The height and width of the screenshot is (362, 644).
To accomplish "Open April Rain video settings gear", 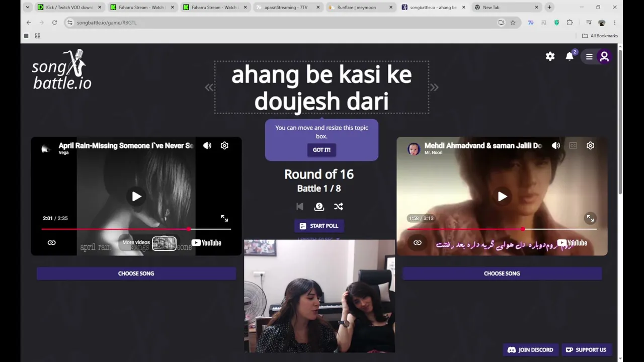I will 224,146.
